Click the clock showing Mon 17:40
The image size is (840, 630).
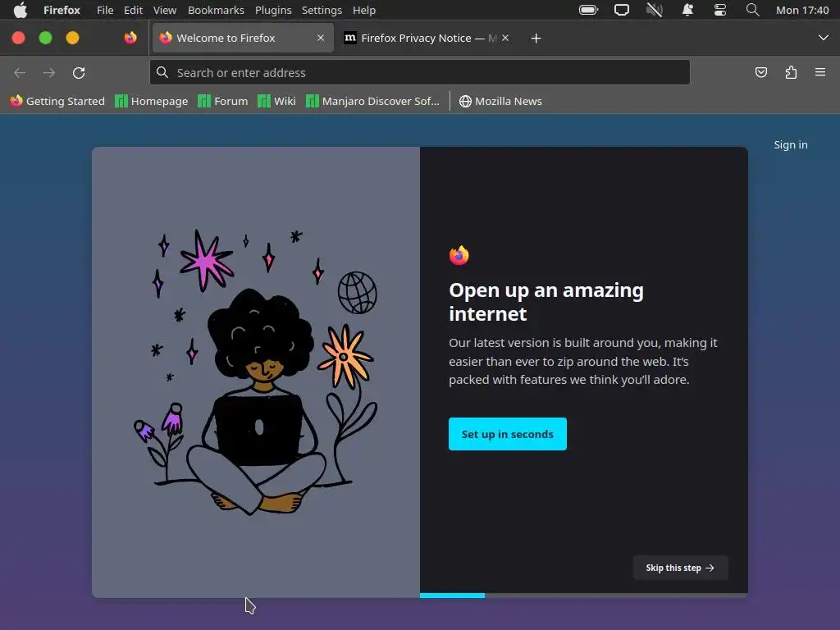802,10
